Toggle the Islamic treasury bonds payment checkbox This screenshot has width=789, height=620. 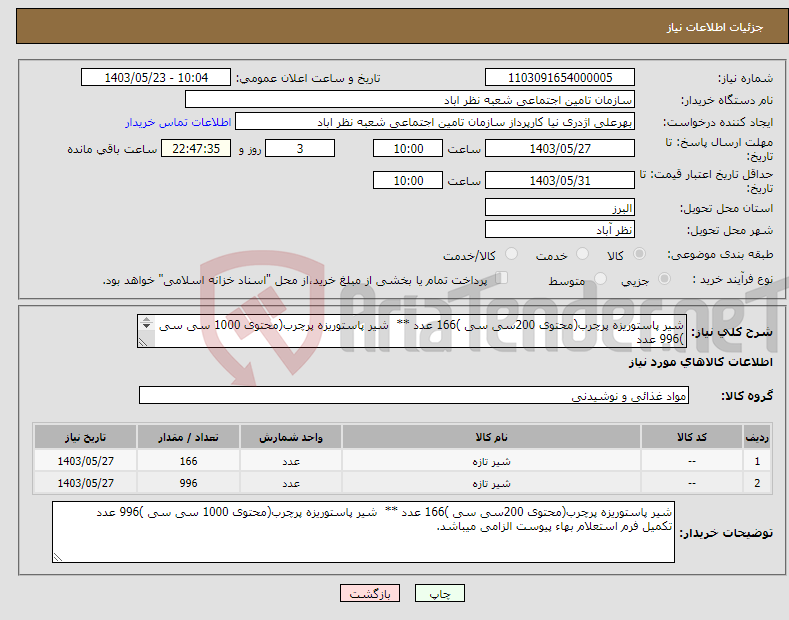point(502,278)
